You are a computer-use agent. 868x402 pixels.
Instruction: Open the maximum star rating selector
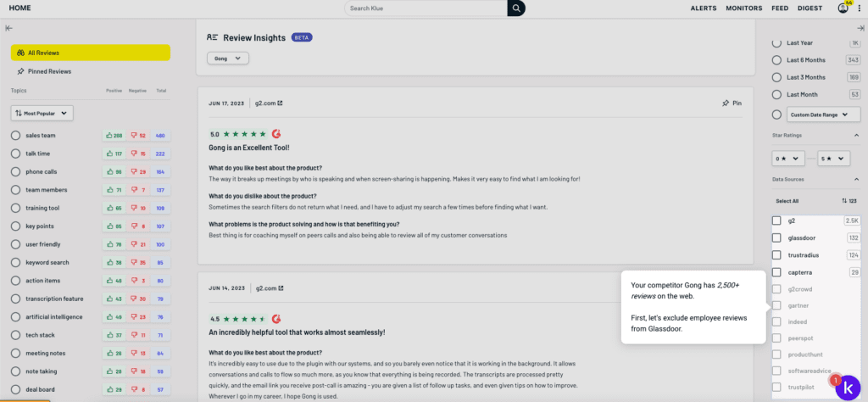tap(833, 158)
